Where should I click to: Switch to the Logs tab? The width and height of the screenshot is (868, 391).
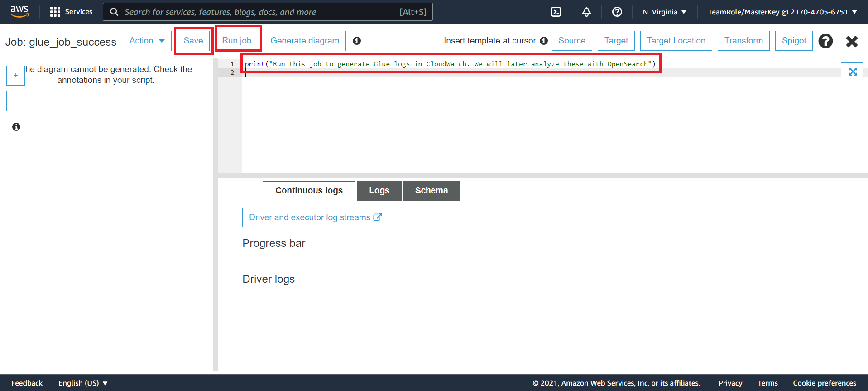click(x=379, y=191)
